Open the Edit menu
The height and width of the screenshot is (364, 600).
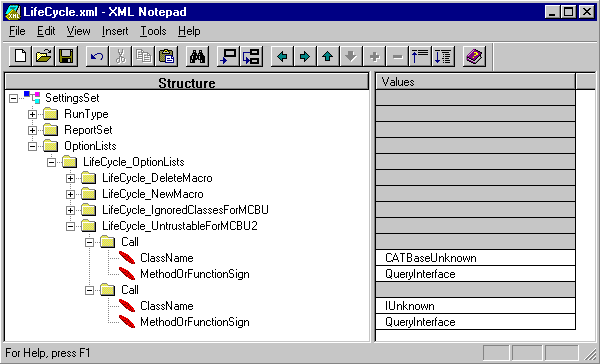tap(46, 31)
